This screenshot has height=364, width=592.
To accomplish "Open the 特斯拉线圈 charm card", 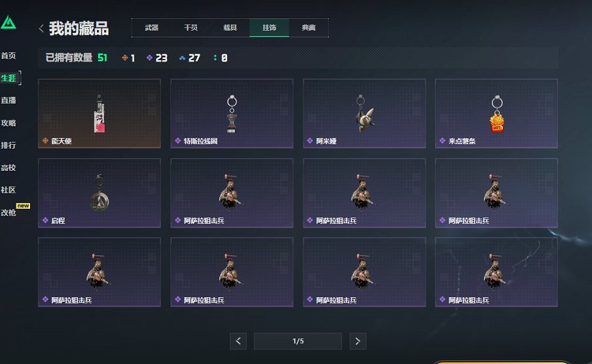I will [232, 113].
